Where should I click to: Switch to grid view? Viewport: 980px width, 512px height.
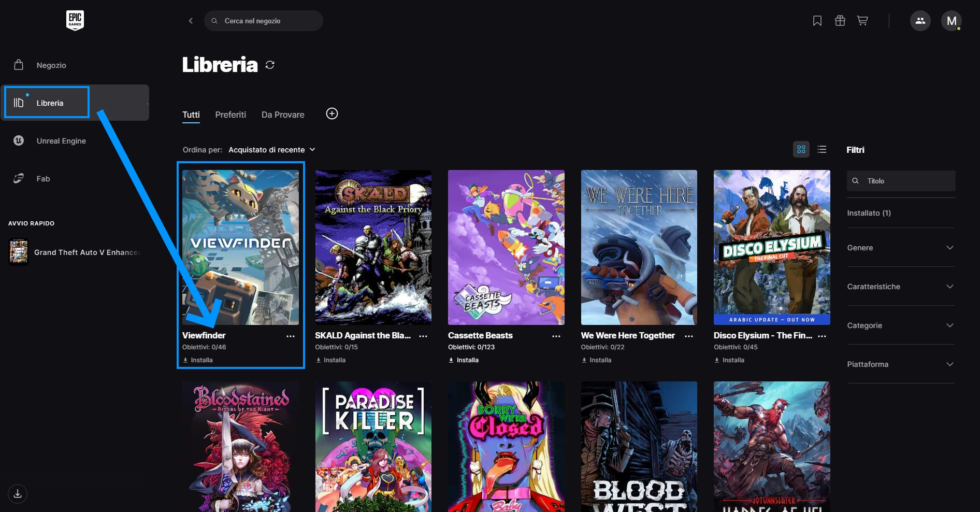pyautogui.click(x=801, y=150)
